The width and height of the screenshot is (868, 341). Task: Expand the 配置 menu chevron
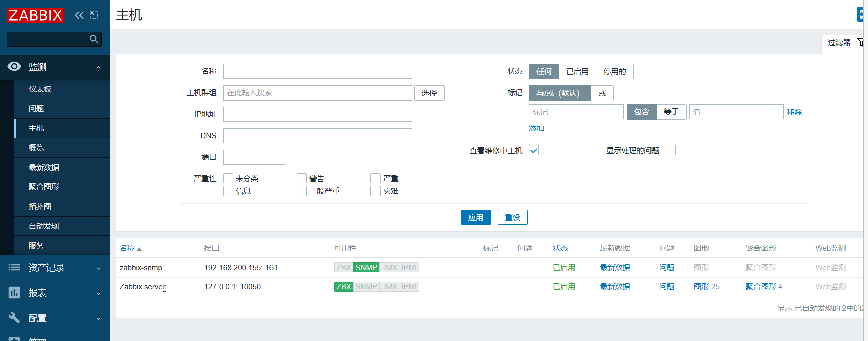click(99, 319)
